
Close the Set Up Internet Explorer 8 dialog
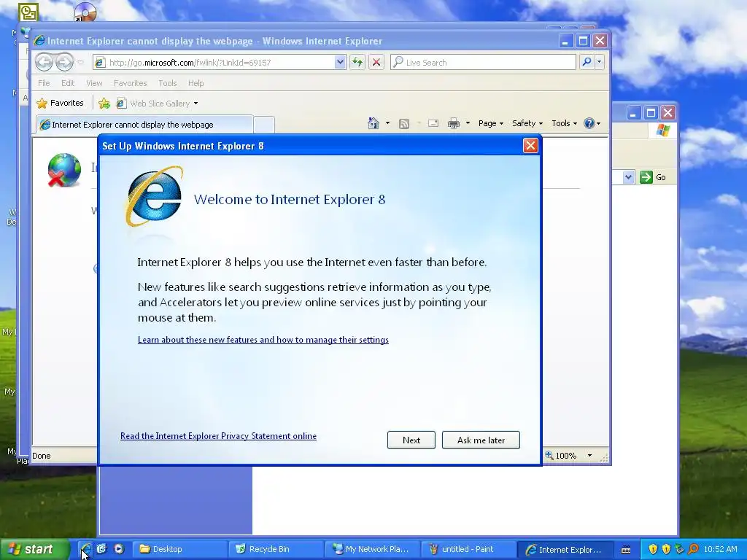(530, 146)
